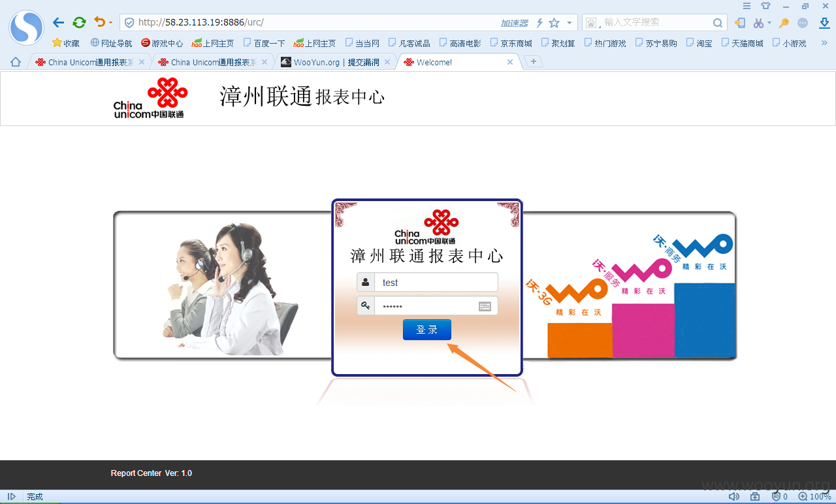Open the 高清电影 bookmark
Screen dimensions: 836x504
click(460, 43)
